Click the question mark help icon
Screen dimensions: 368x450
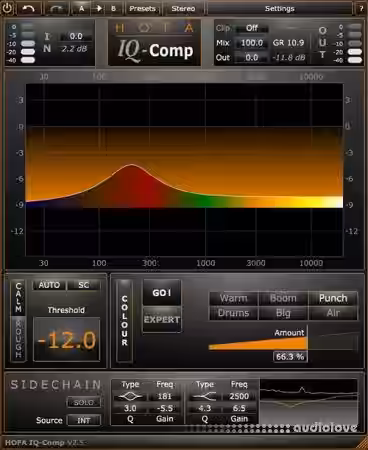361,9
